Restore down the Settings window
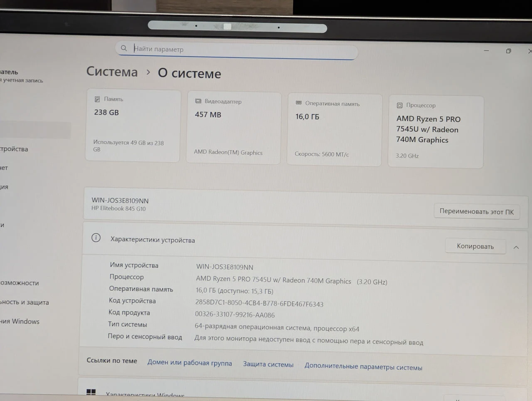The width and height of the screenshot is (532, 401). (x=508, y=51)
